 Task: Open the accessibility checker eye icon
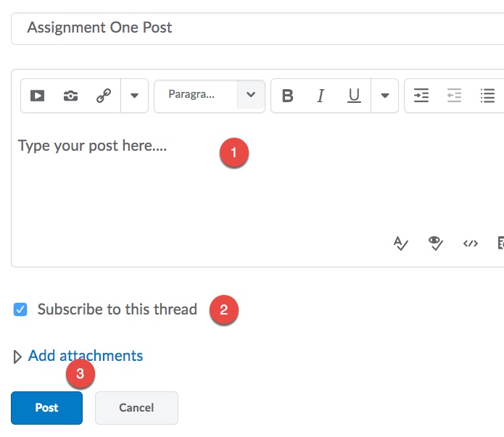[435, 244]
